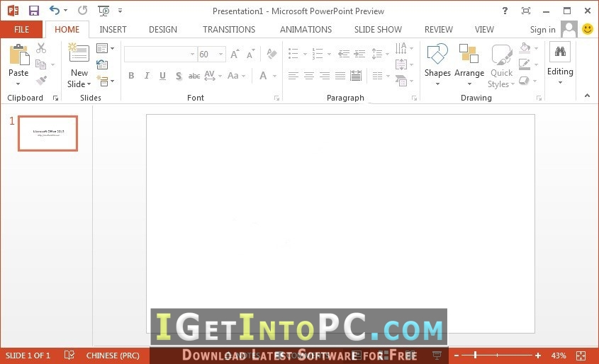599x364 pixels.
Task: Click the Paste clipboard icon
Action: point(18,55)
